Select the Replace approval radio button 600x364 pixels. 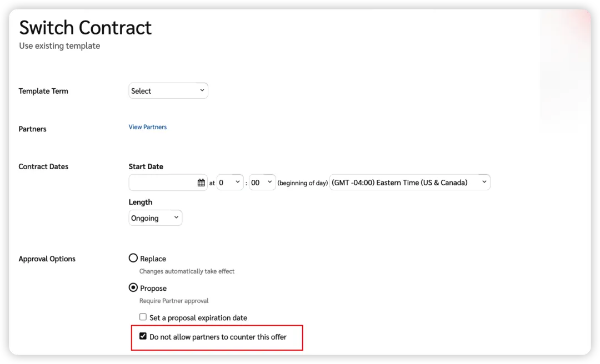[133, 258]
